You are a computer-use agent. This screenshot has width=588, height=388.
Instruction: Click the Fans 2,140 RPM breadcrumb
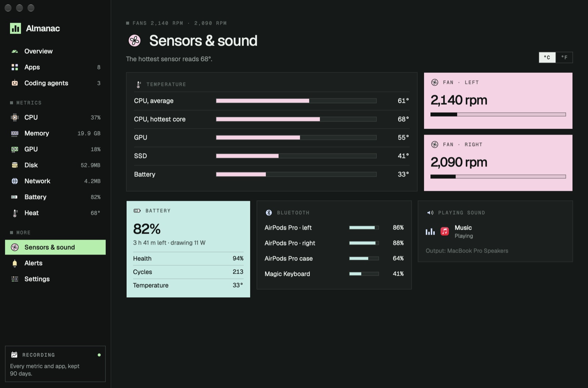[176, 23]
